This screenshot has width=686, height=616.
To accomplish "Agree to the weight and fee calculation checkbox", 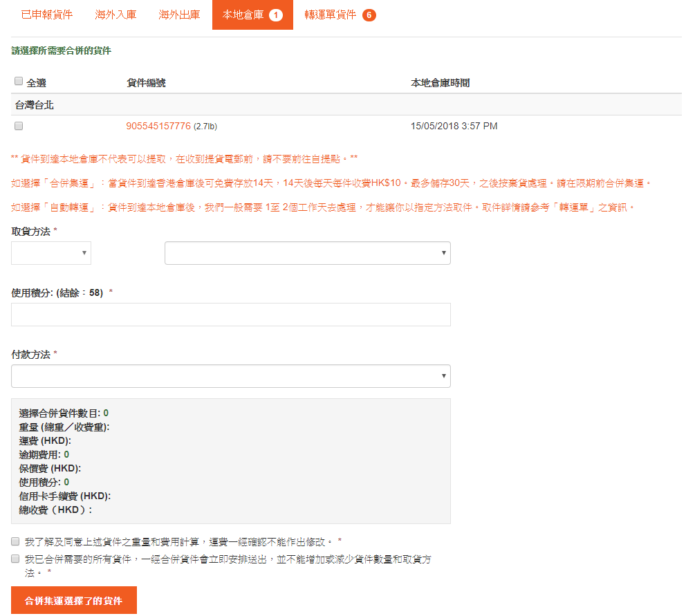I will [x=15, y=541].
